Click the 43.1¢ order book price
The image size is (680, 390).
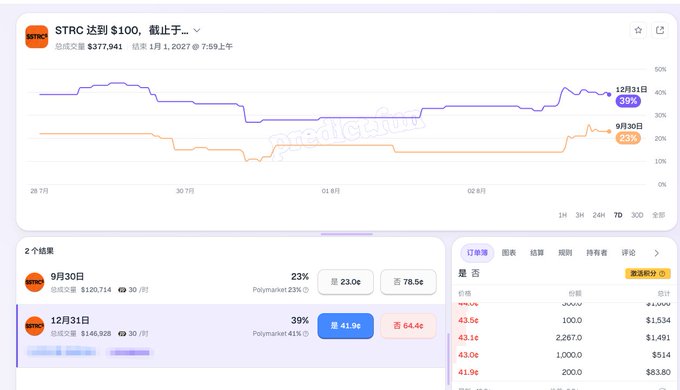(468, 338)
